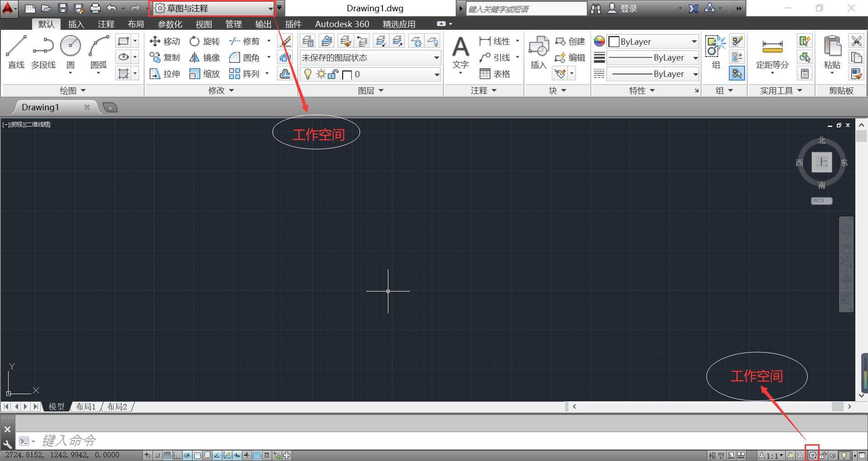Screen dimensions: 868x461
Task: Click the 线性 (Linear) dimension tool
Action: pos(495,42)
